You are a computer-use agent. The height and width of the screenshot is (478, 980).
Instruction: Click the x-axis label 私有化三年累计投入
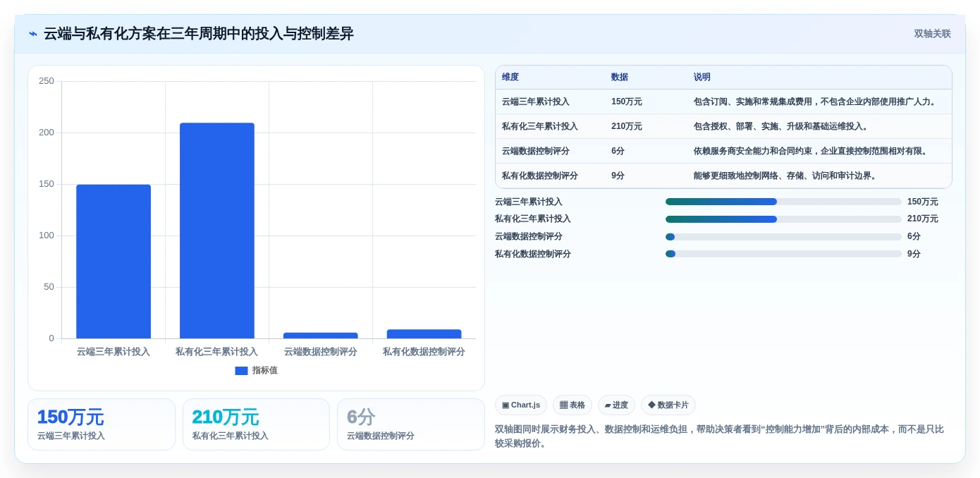tap(217, 352)
